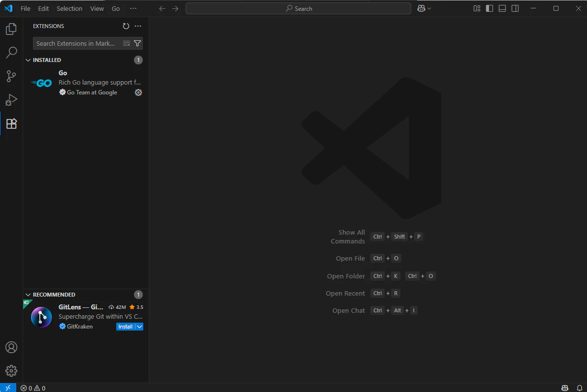Image resolution: width=587 pixels, height=392 pixels.
Task: Open the Manage gear in activity bar
Action: [x=11, y=371]
